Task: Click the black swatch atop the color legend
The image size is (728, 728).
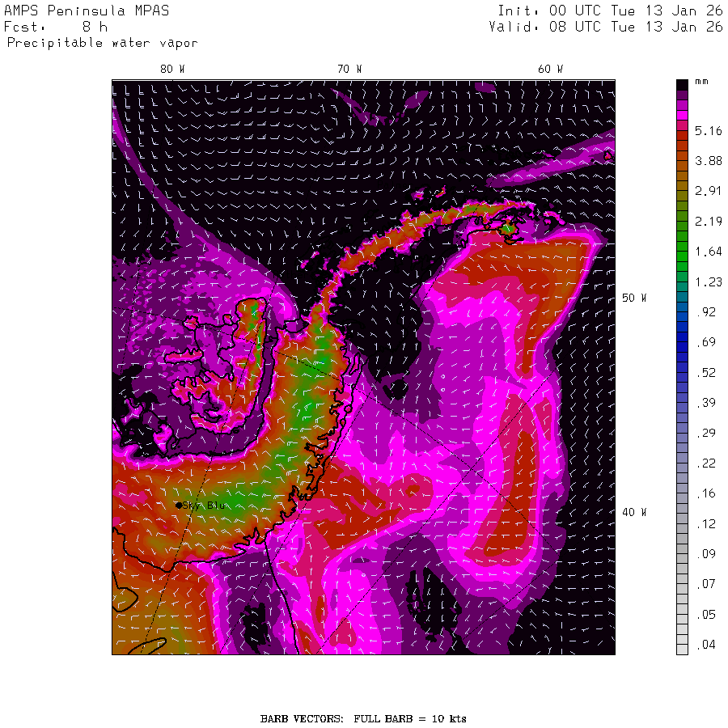Action: (x=683, y=84)
